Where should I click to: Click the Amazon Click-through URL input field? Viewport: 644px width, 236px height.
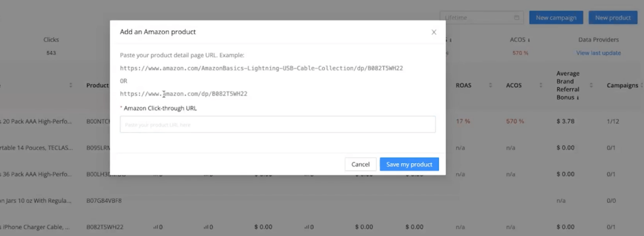tap(277, 124)
